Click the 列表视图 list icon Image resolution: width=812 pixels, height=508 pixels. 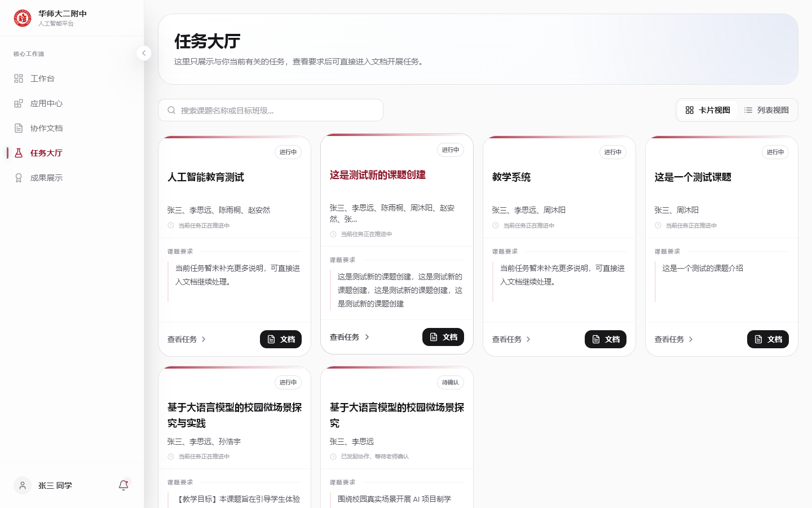click(x=748, y=110)
